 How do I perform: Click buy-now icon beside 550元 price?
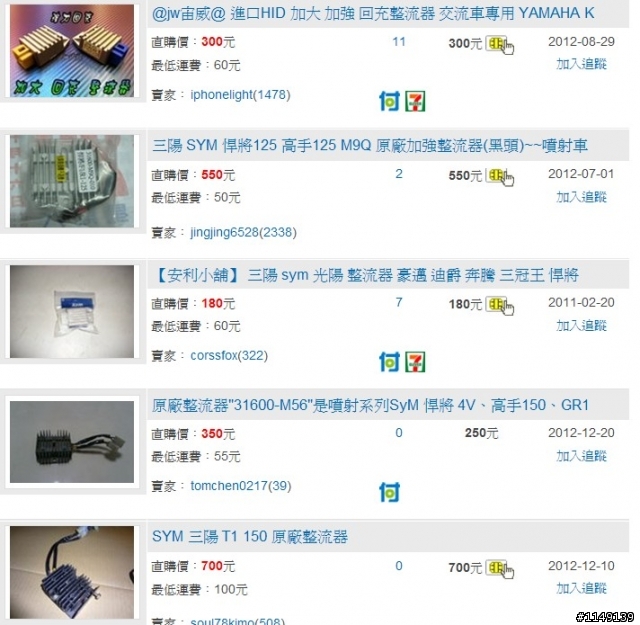(499, 177)
